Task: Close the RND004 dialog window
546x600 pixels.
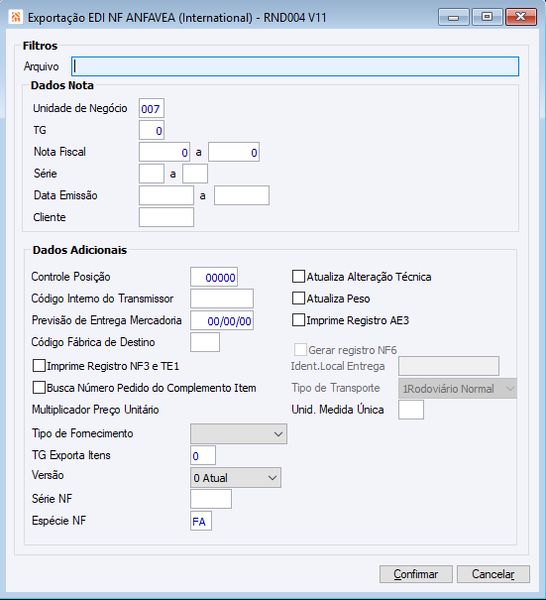Action: 521,17
